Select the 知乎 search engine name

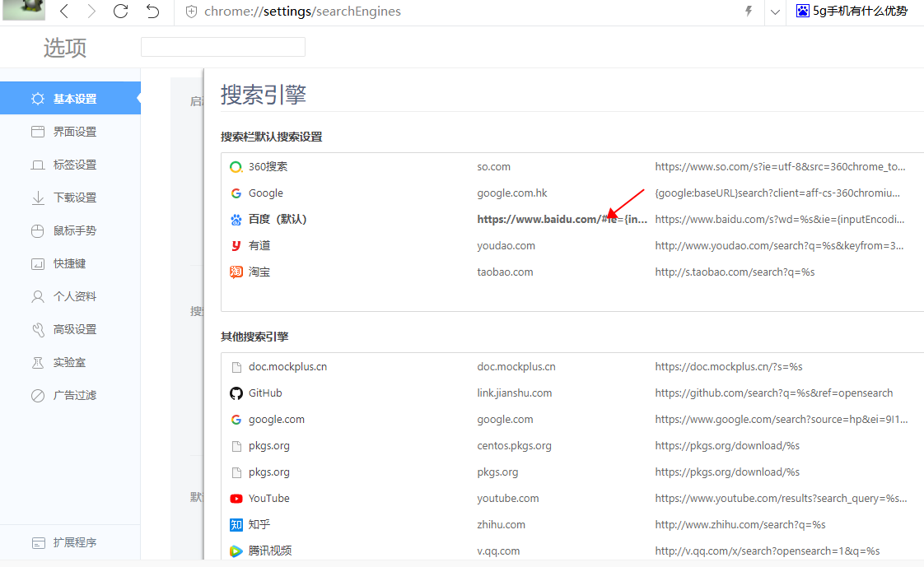coord(259,524)
